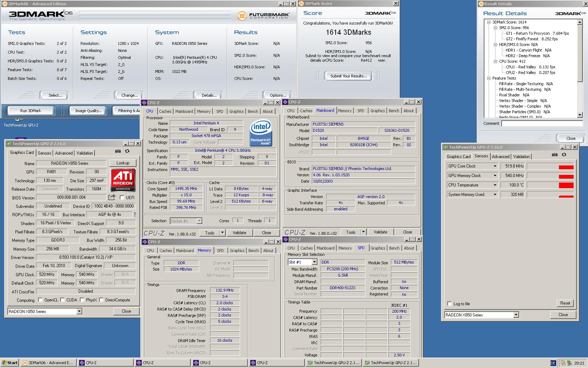Click the BIOS export share icon in GPU-Z

(x=112, y=197)
